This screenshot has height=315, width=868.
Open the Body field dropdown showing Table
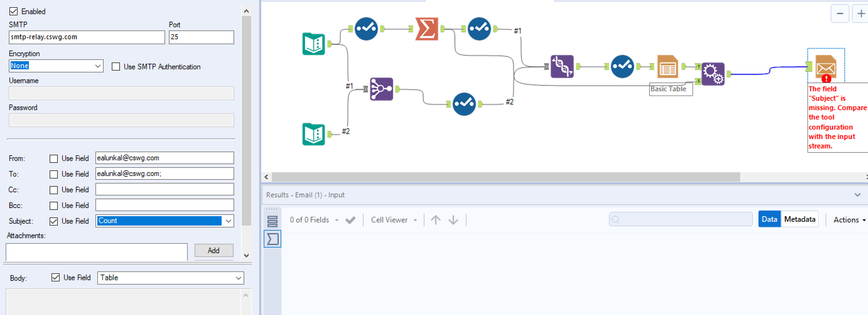[x=239, y=278]
